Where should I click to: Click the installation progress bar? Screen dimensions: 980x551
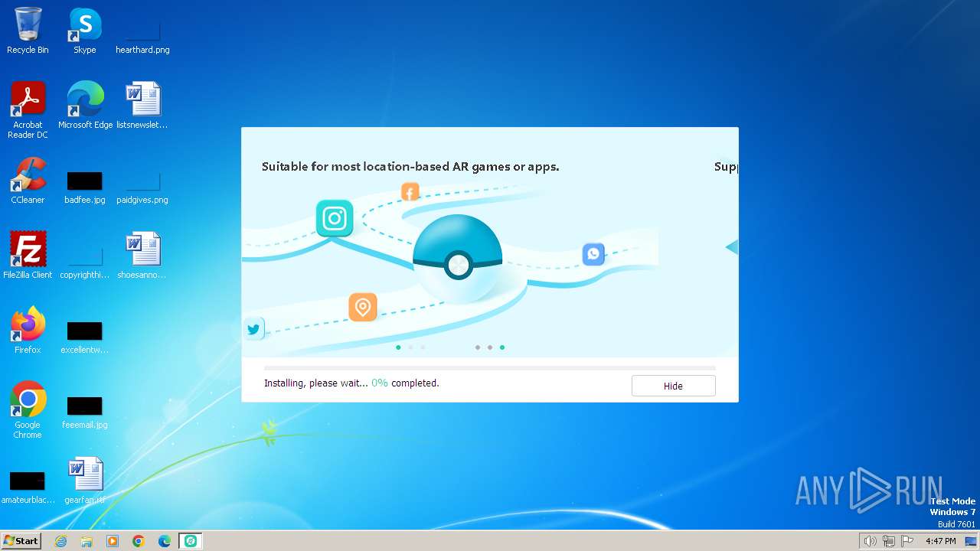point(490,368)
